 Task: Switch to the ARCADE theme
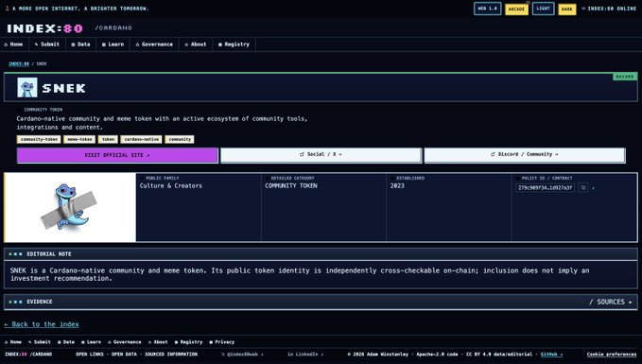(x=516, y=9)
